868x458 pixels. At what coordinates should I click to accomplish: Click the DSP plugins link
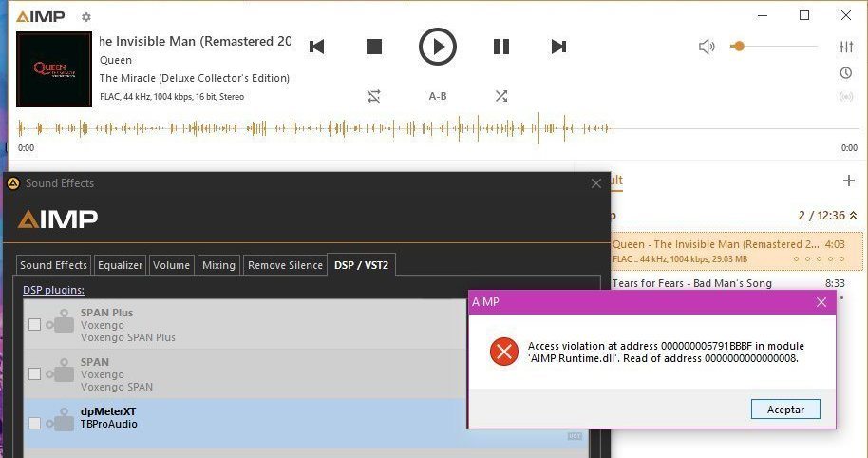pyautogui.click(x=54, y=290)
